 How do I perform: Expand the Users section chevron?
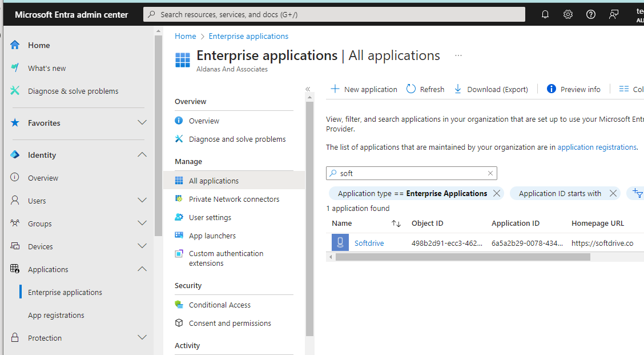[142, 200]
